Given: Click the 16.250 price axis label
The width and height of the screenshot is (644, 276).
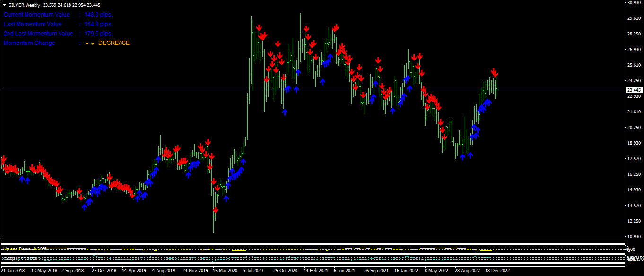Looking at the screenshot, I should pos(634,174).
